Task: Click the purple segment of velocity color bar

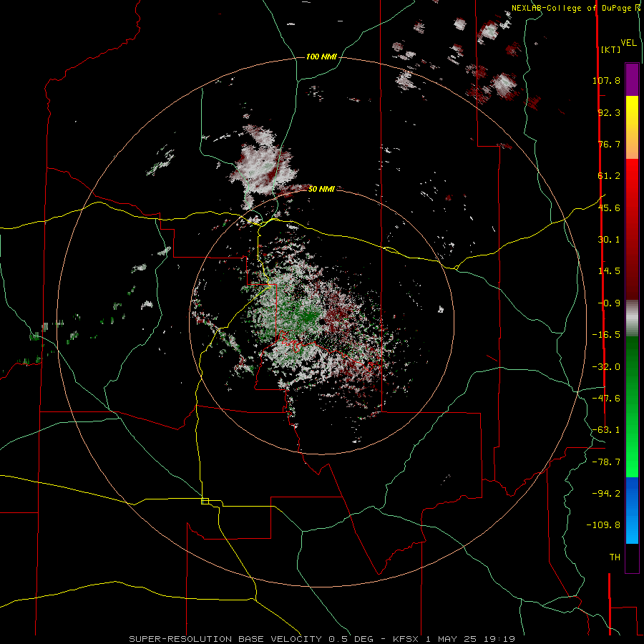Action: click(632, 80)
